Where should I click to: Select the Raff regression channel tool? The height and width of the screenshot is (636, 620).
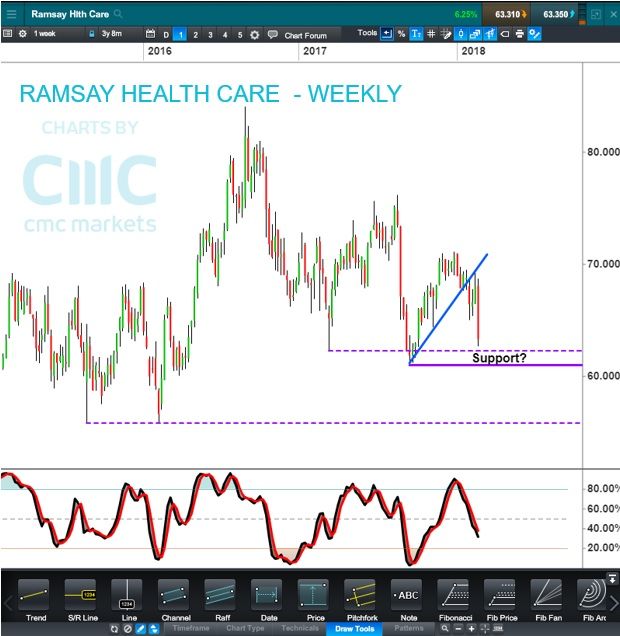coord(220,596)
